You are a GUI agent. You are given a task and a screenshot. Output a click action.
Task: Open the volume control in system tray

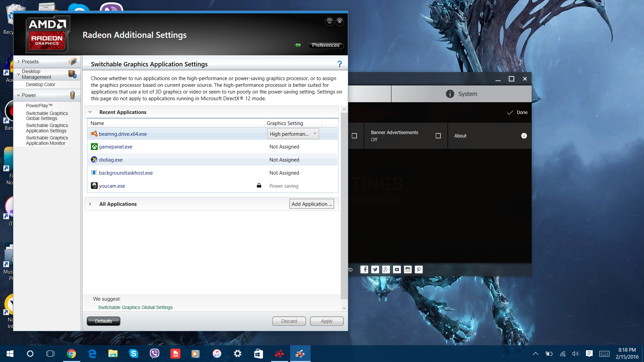(576, 354)
